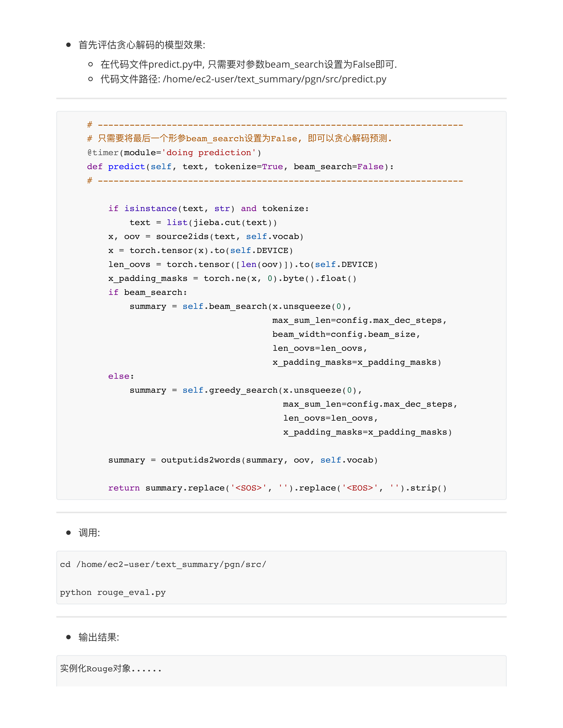
Task: Click the outputids2words line
Action: (x=243, y=460)
